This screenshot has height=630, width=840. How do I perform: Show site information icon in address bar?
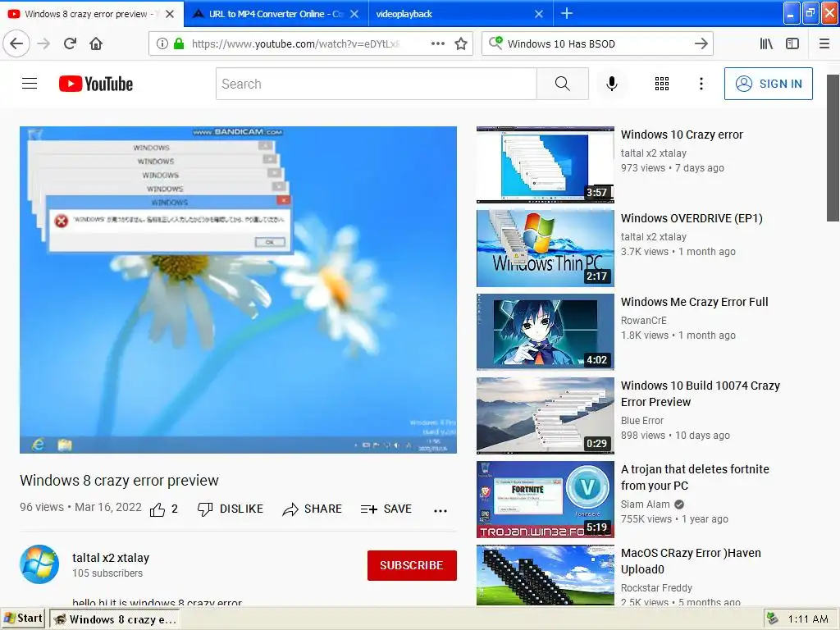(x=162, y=44)
